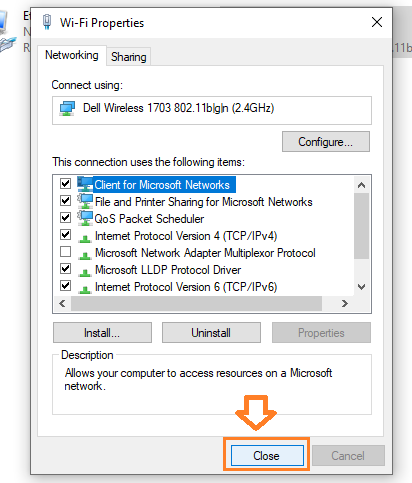Click the vertical scrollbar thumb of items list
The image size is (412, 483).
(x=361, y=226)
